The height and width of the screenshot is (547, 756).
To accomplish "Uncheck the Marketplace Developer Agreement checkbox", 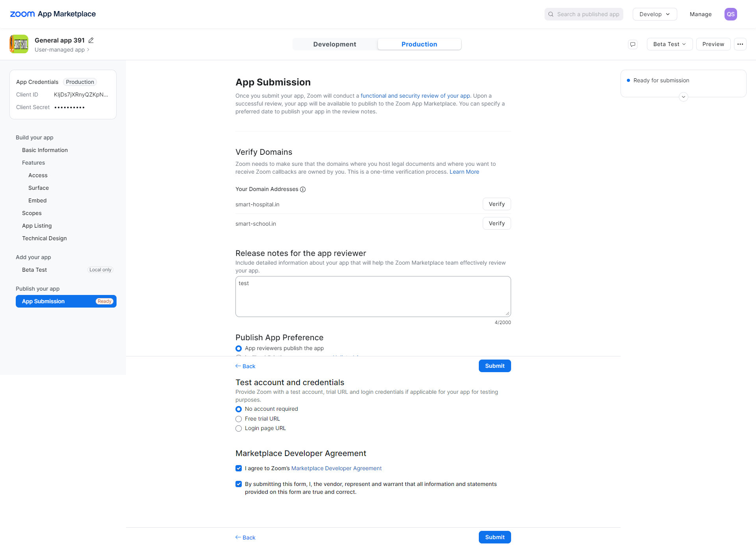I will tap(239, 468).
